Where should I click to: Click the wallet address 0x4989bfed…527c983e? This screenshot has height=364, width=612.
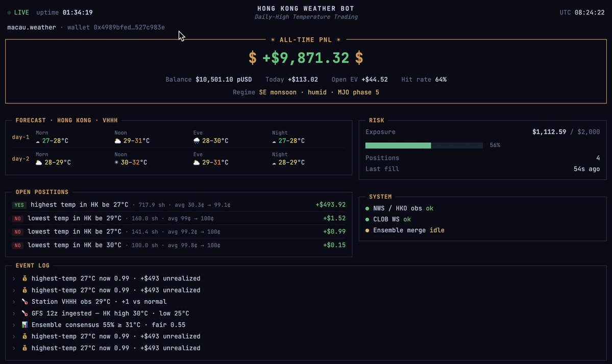129,28
